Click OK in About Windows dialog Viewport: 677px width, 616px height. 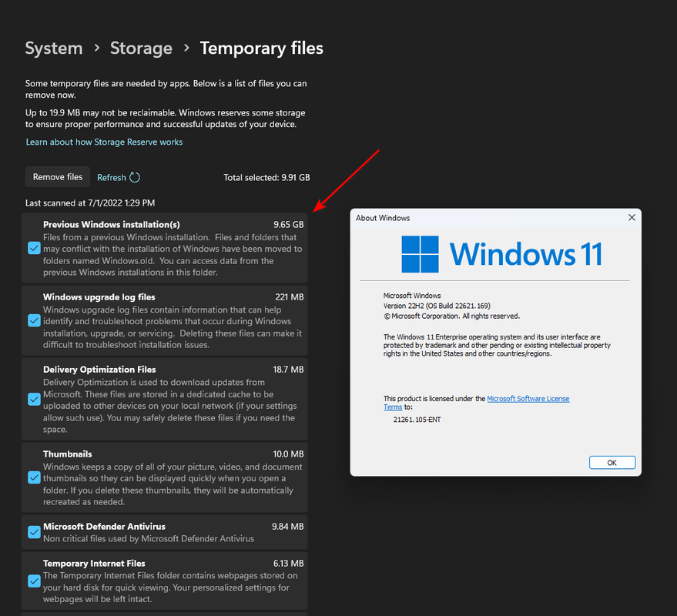point(612,463)
